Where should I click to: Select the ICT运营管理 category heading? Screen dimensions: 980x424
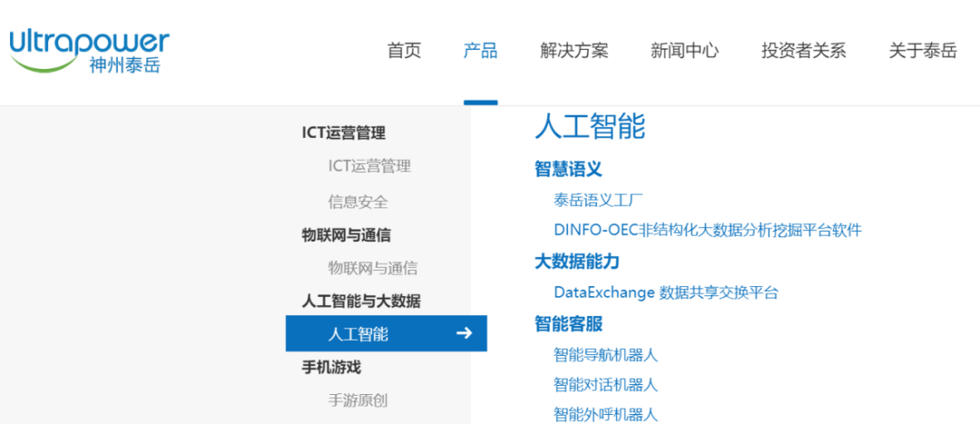click(x=344, y=133)
